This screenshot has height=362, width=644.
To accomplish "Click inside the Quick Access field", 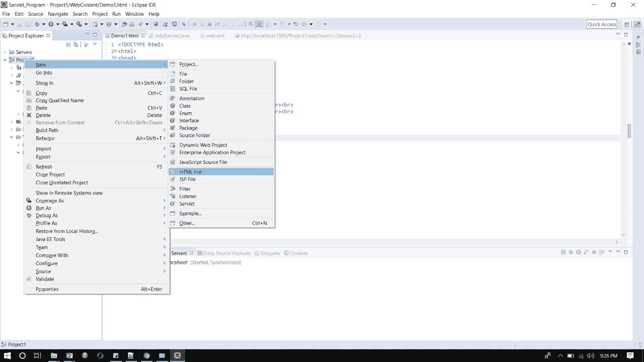I will tap(602, 24).
